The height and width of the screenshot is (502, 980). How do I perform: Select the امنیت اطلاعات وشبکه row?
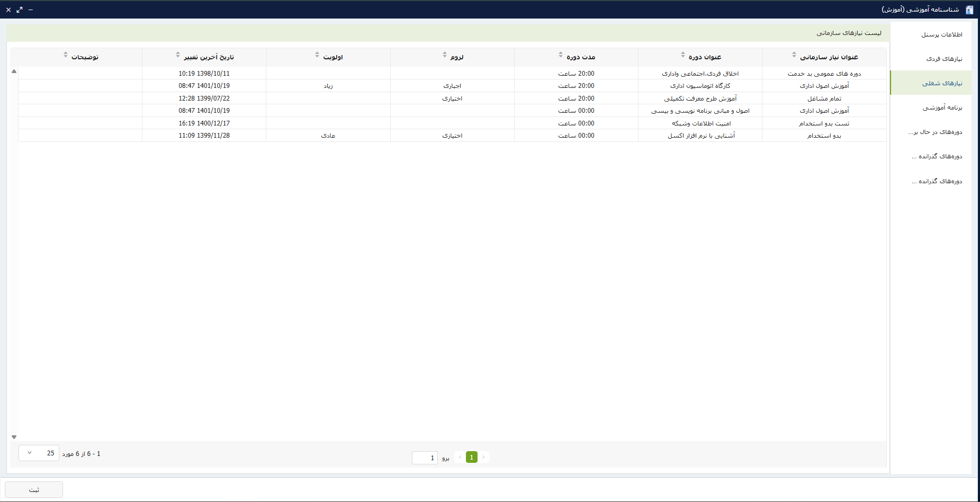[701, 123]
